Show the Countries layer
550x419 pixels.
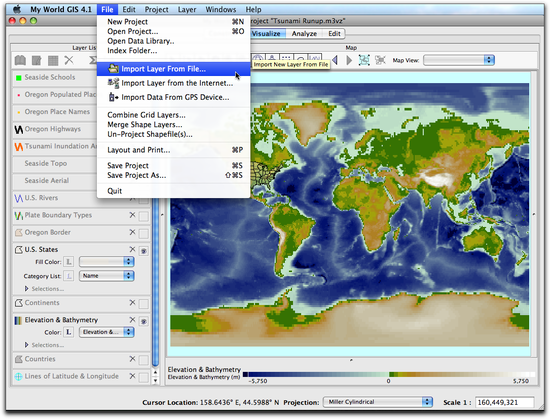pyautogui.click(x=143, y=360)
